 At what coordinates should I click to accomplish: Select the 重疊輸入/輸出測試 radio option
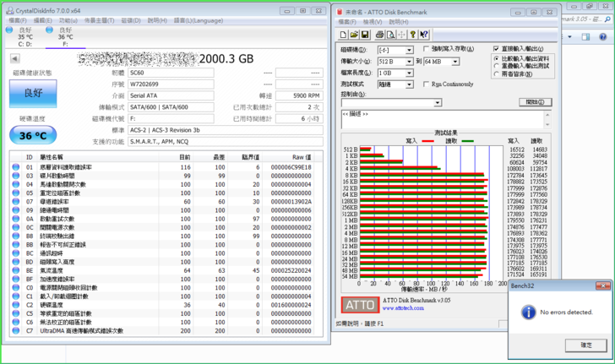(497, 66)
